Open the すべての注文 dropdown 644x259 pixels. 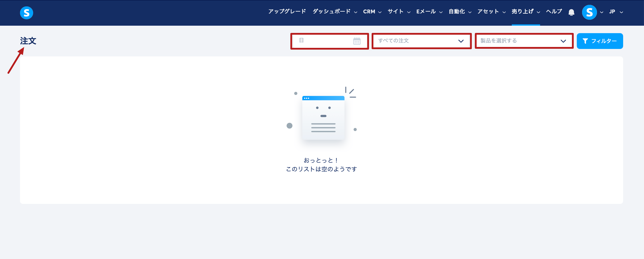click(421, 41)
